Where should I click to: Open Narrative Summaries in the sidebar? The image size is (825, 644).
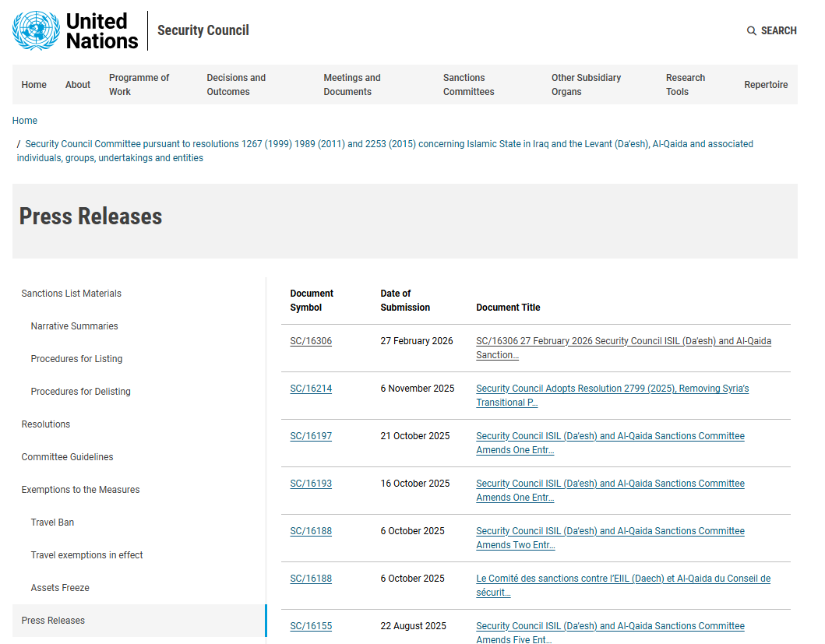point(74,326)
